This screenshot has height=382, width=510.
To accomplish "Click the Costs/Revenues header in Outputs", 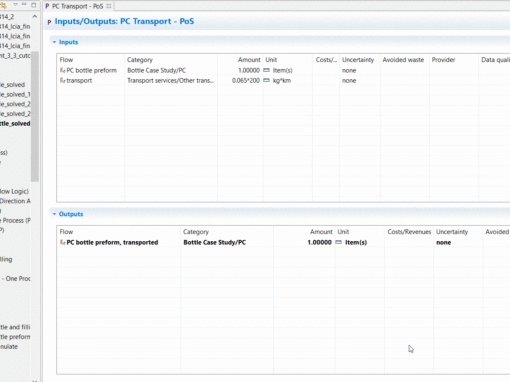I will point(409,232).
